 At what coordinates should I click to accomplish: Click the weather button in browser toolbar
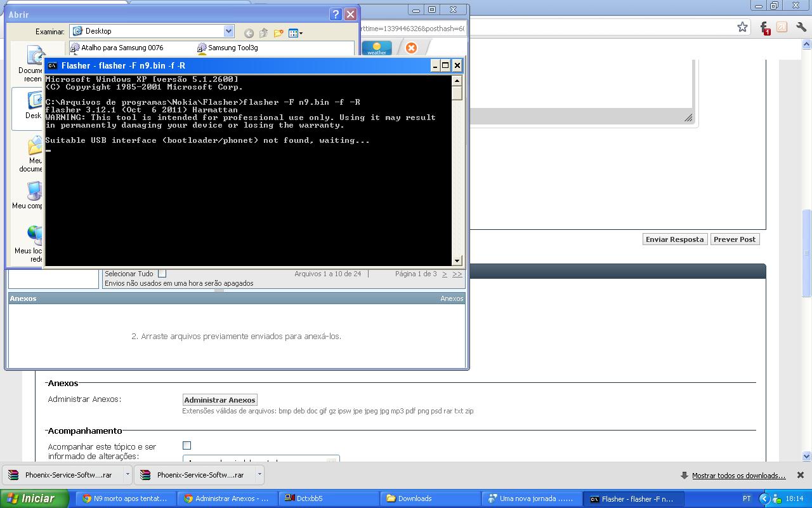click(377, 48)
